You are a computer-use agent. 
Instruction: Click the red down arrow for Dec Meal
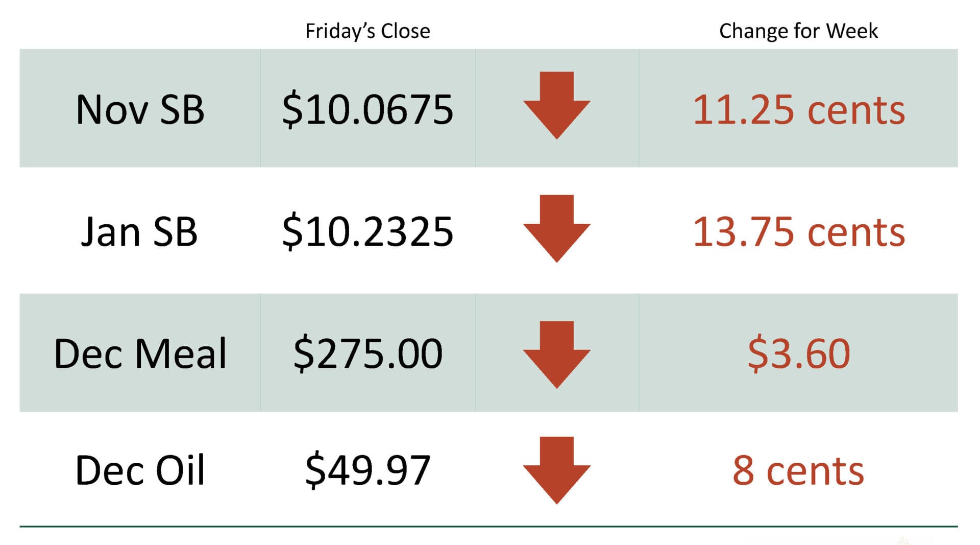[556, 354]
